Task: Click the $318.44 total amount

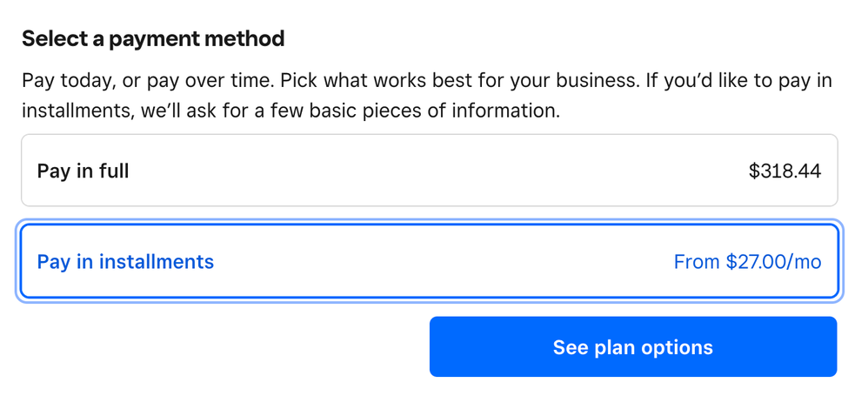Action: [x=785, y=171]
